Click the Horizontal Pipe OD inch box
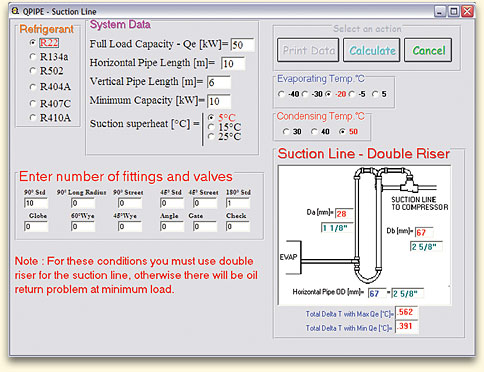This screenshot has width=484, height=372. coord(407,293)
